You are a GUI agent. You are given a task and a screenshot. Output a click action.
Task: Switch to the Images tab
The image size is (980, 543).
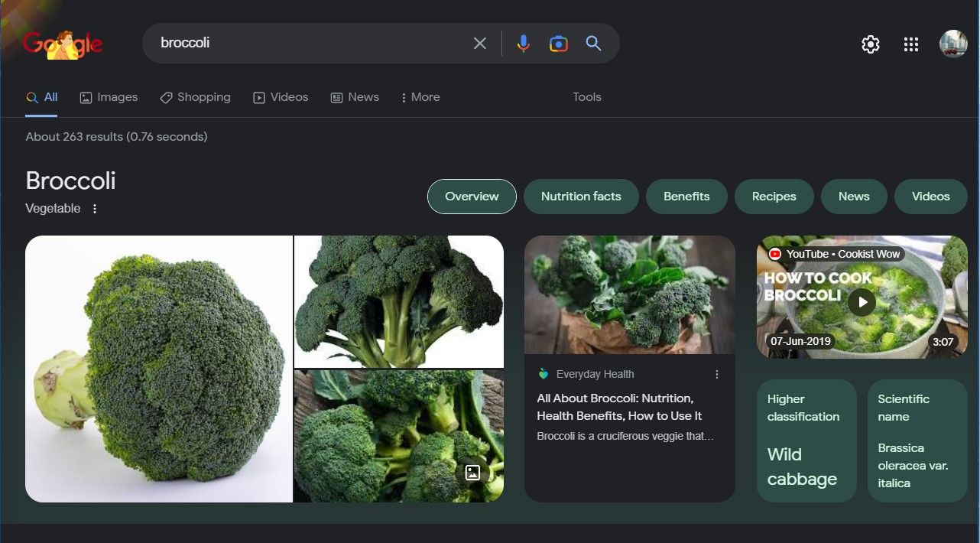tap(109, 97)
